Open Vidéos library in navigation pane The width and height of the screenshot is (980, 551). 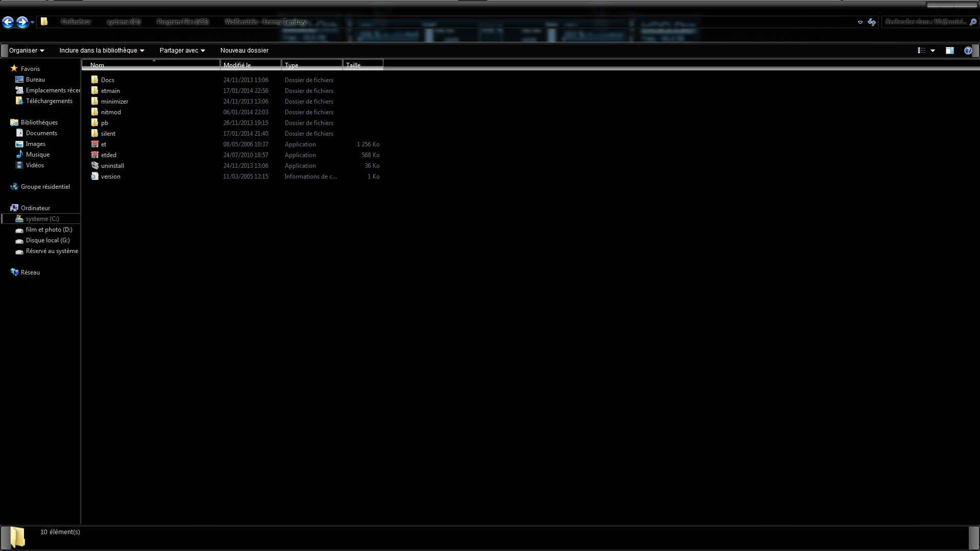(x=35, y=165)
